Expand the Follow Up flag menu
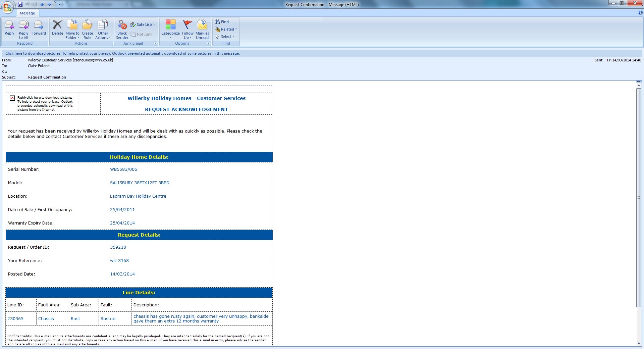644x349 pixels. pyautogui.click(x=187, y=30)
